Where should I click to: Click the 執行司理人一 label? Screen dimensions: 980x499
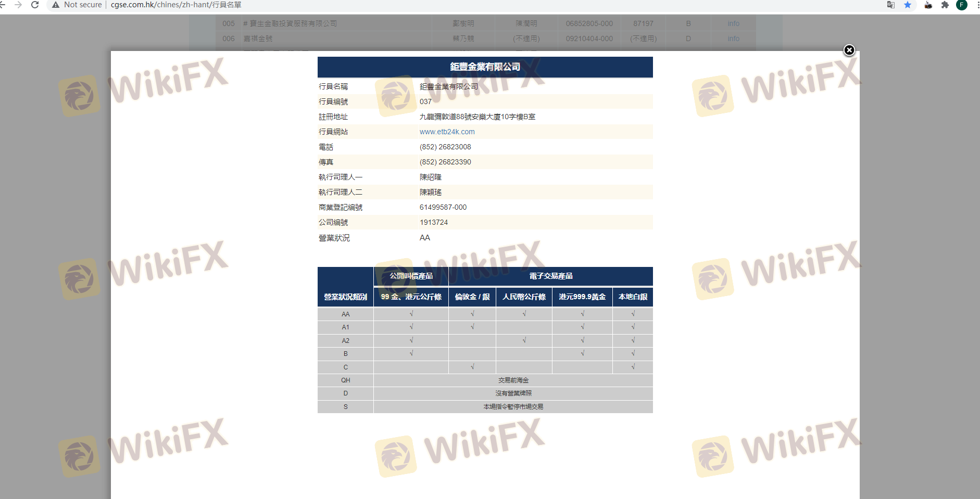pyautogui.click(x=341, y=177)
